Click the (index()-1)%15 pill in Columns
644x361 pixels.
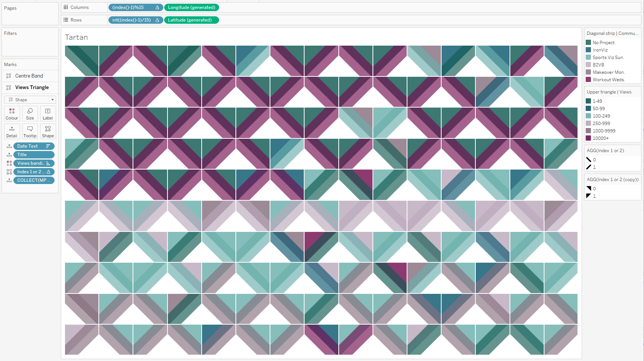136,7
